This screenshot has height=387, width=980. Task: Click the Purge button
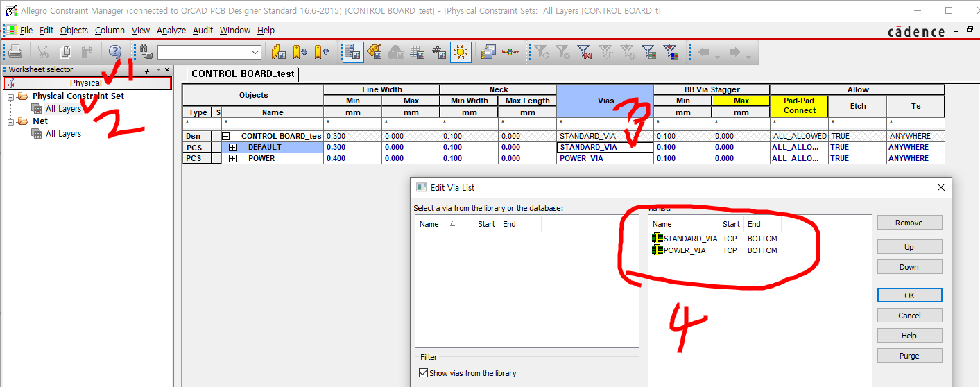(909, 356)
